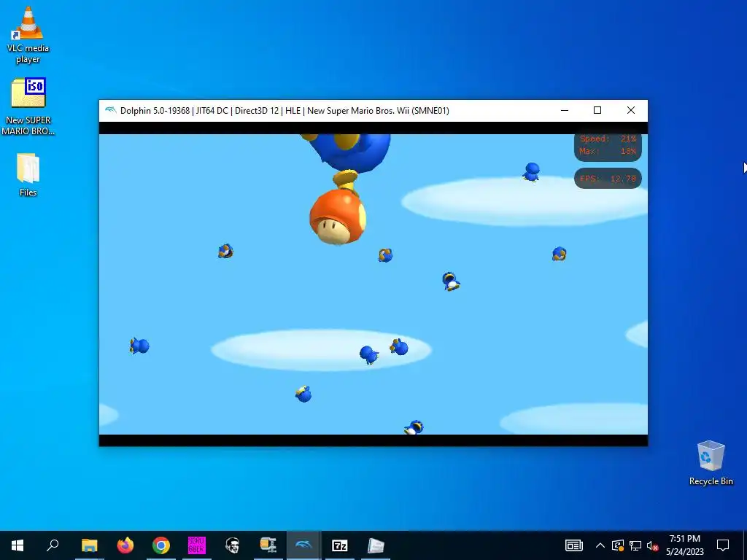This screenshot has width=747, height=560.
Task: Select the New SUPER MARIO BRO... ISO file
Action: (28, 106)
